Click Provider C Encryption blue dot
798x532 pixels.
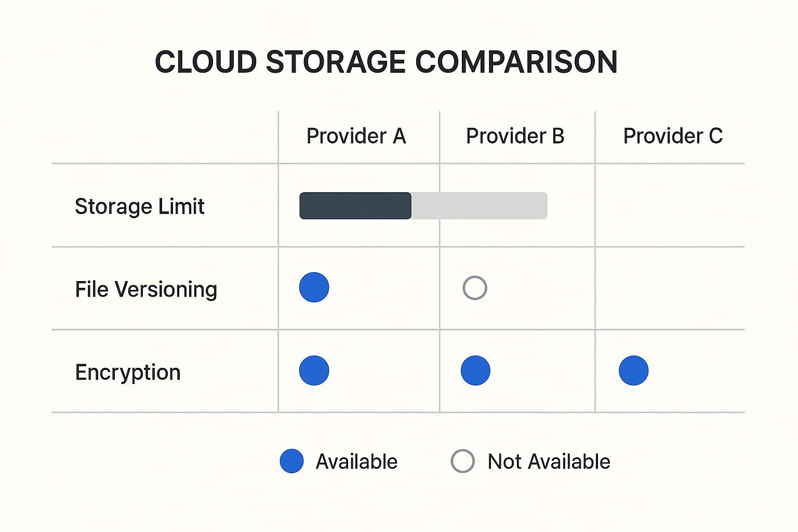pos(633,370)
